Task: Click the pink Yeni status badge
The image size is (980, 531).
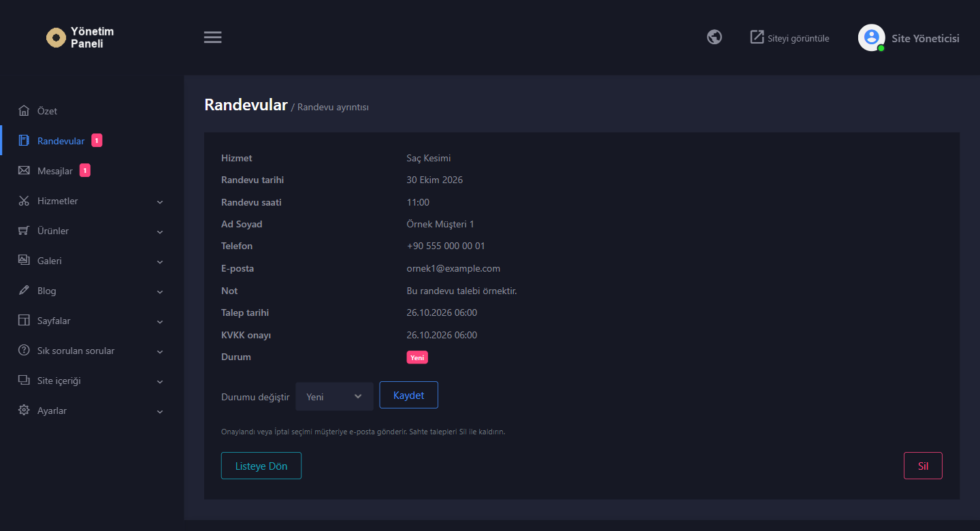Action: [x=417, y=357]
